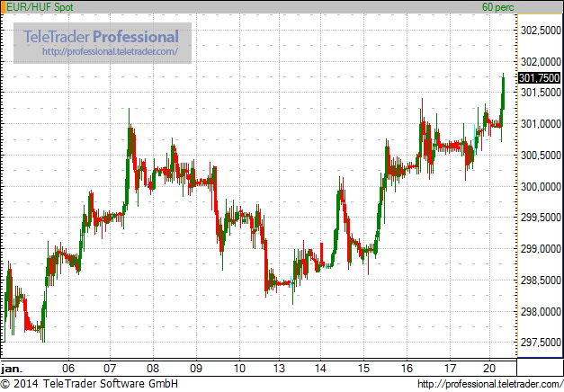564x392 pixels.
Task: Click the orange marker beside EUR/HUF Spot
Action: (3, 7)
